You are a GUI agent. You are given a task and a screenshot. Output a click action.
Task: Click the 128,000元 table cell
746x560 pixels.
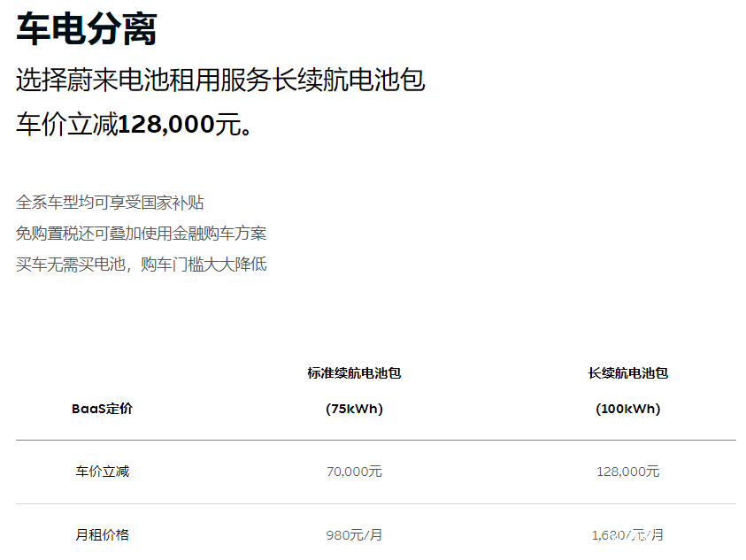click(x=628, y=472)
